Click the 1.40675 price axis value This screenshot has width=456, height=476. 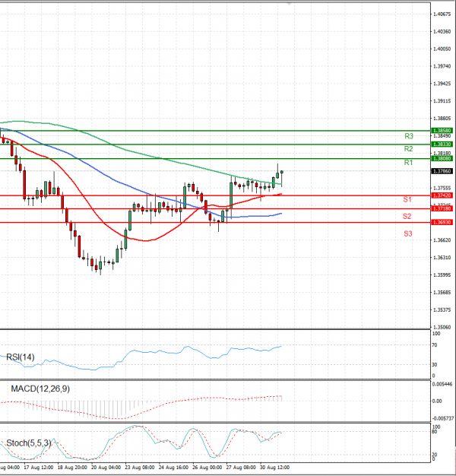tap(442, 14)
